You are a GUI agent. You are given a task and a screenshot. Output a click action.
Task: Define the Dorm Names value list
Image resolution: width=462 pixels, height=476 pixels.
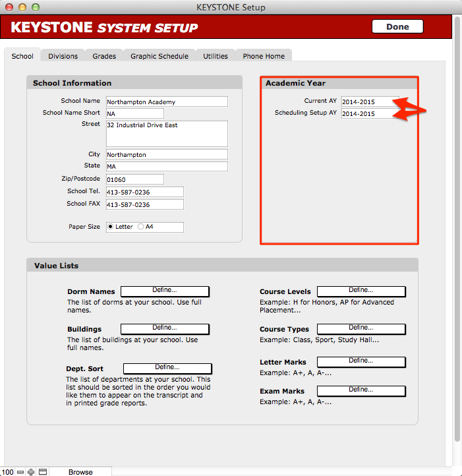click(x=165, y=291)
